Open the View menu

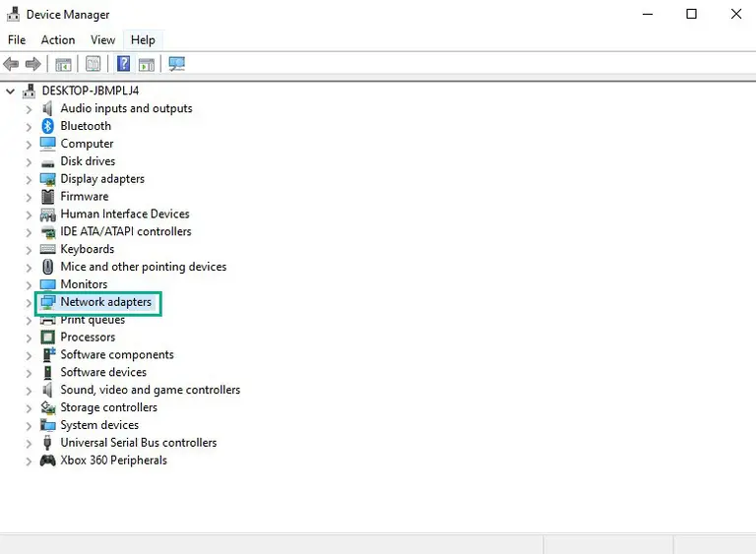click(x=102, y=40)
